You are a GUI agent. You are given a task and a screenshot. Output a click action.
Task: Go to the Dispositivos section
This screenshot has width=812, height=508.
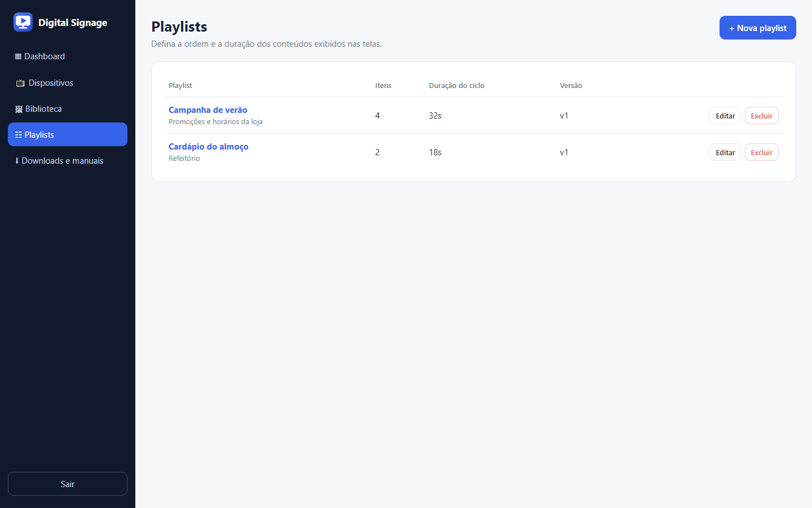point(68,83)
